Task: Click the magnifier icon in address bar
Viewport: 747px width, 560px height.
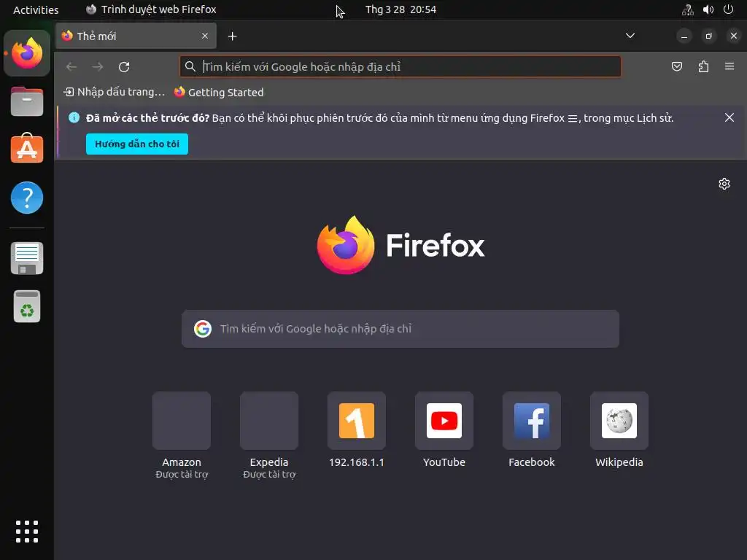Action: click(x=190, y=66)
